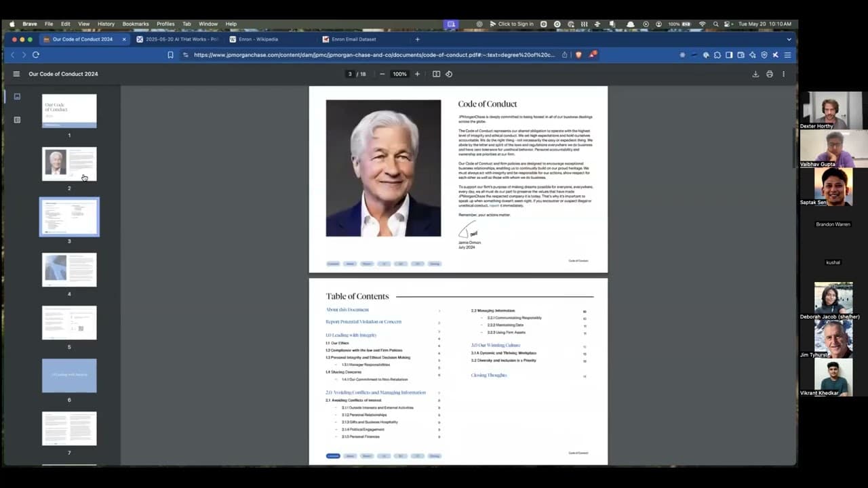Show page thumbnails view in sidebar

click(x=17, y=96)
